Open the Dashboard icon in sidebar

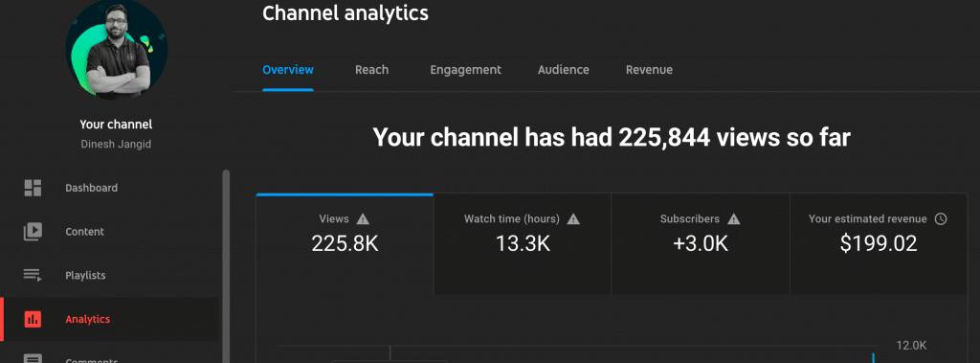tap(33, 188)
